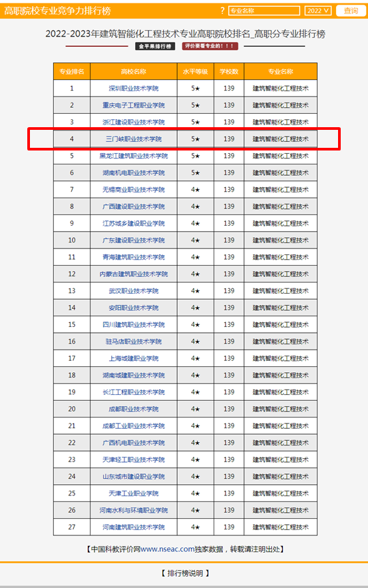Open 黑龙江建筑职业技术学院 link

(133, 156)
